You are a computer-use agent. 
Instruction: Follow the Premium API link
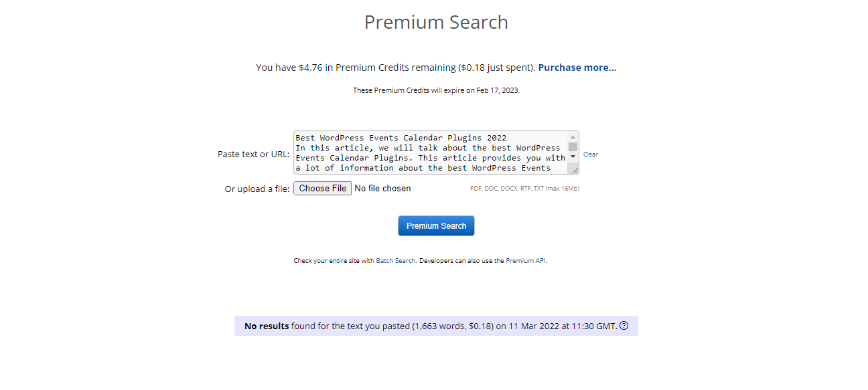[526, 261]
